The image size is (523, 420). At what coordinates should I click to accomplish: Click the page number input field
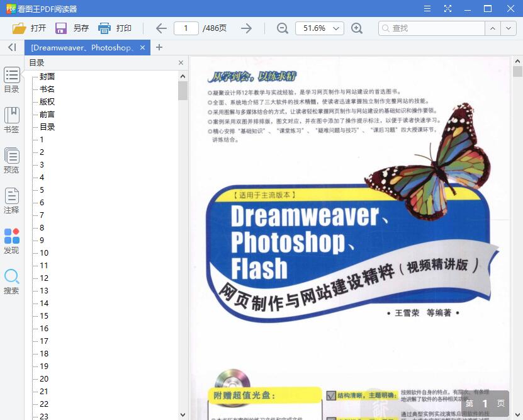(x=186, y=28)
